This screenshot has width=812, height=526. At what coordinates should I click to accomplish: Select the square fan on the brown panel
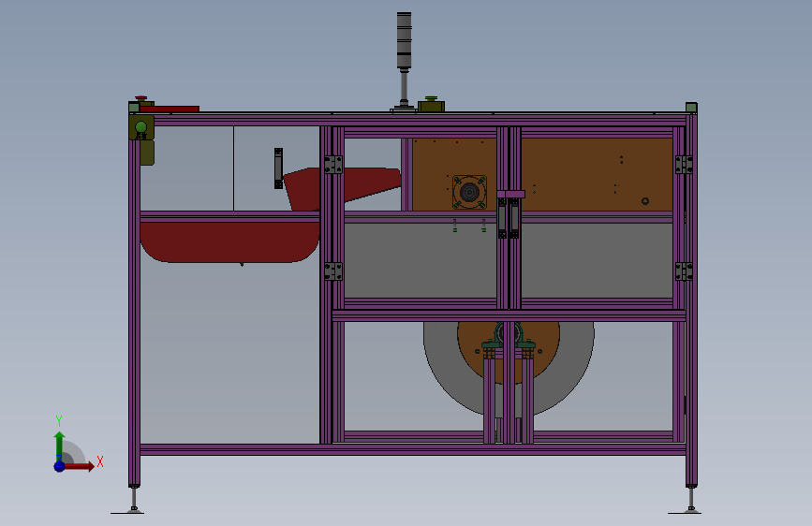(x=470, y=192)
